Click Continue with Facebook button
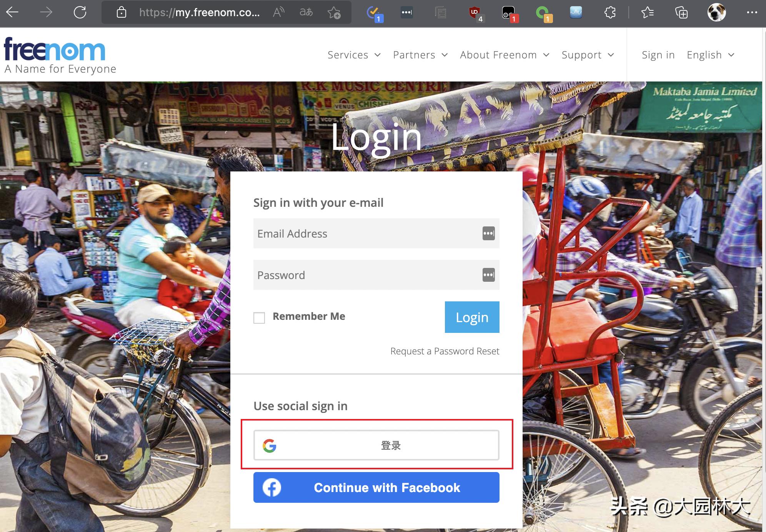This screenshot has height=532, width=766. (376, 487)
